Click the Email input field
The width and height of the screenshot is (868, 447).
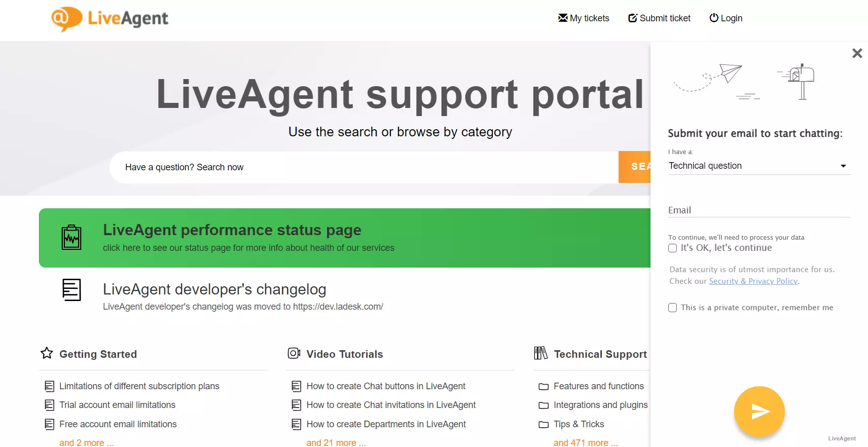tap(758, 210)
